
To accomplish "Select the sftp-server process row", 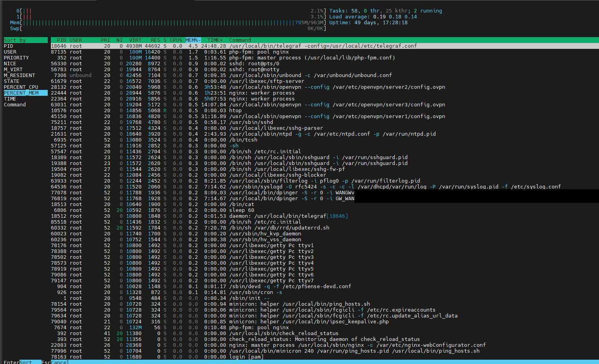I will (x=325, y=81).
